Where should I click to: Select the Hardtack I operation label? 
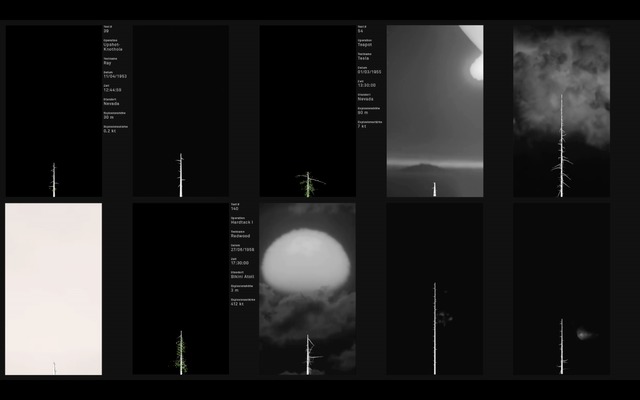tap(241, 222)
